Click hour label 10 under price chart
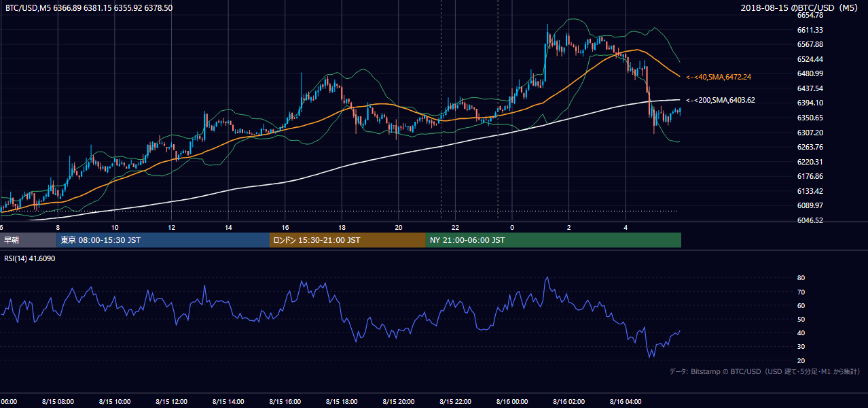 115,227
